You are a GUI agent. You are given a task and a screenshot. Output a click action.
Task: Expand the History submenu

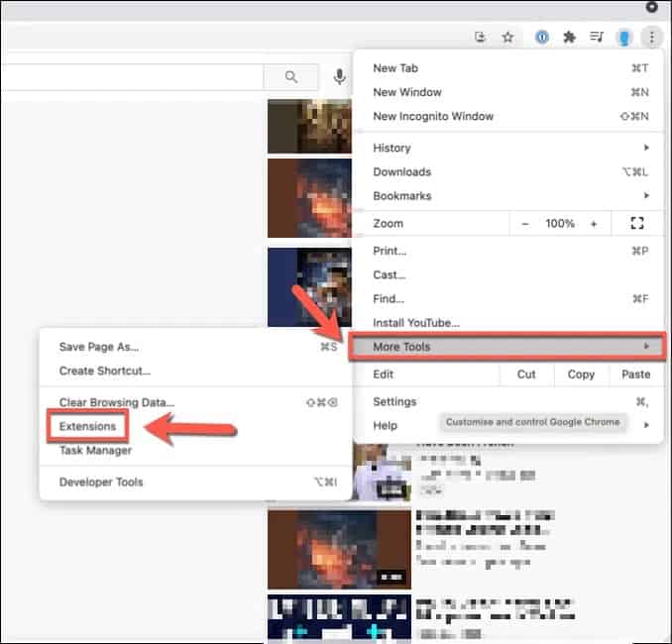click(508, 148)
